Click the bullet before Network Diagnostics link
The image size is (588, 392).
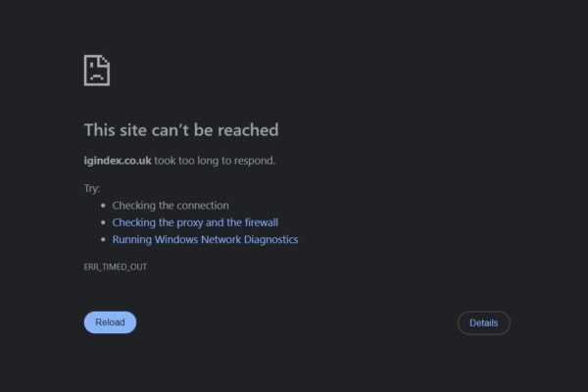coord(103,239)
